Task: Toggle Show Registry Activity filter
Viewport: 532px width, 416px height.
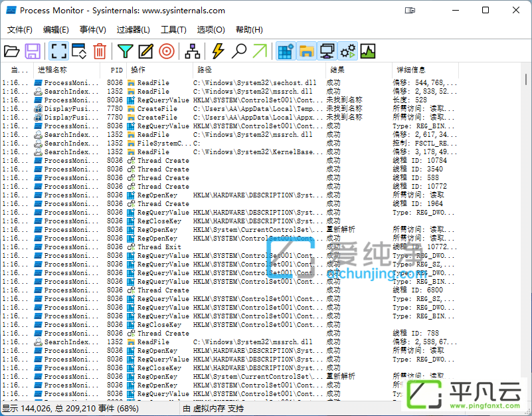Action: 286,51
